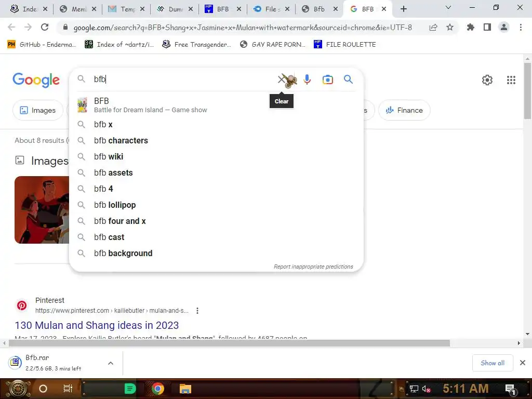Choose the 'bfb x' suggestion
Screen dimensions: 532x399
[x=216, y=125]
